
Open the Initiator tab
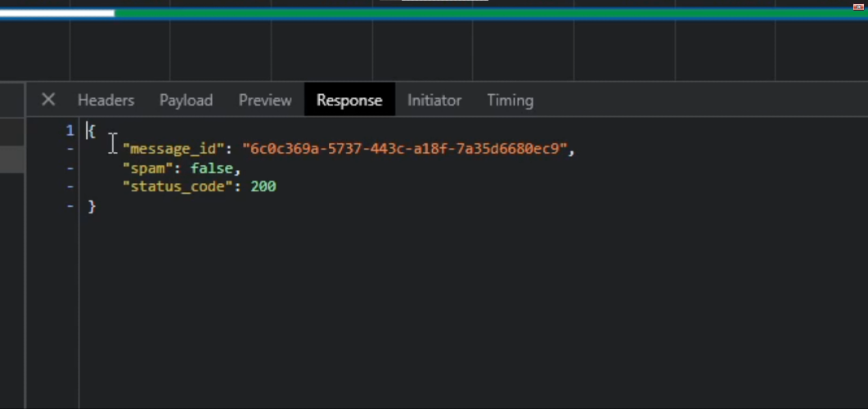[434, 100]
